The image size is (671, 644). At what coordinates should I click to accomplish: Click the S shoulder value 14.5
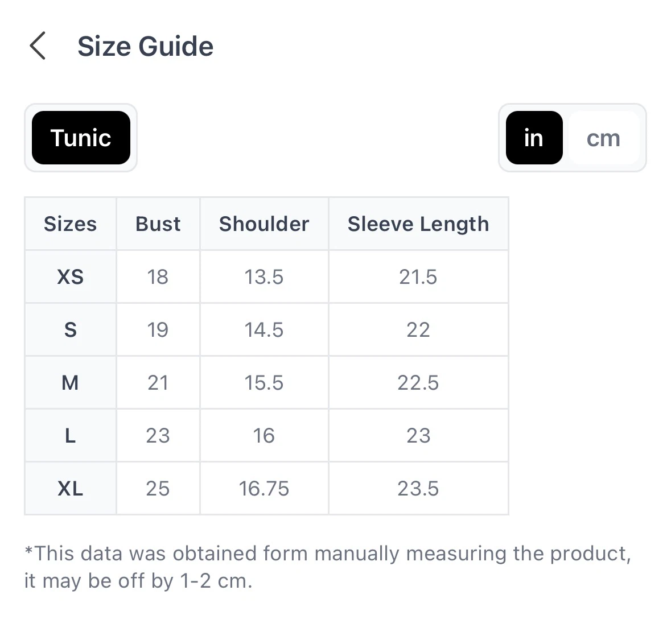[264, 330]
